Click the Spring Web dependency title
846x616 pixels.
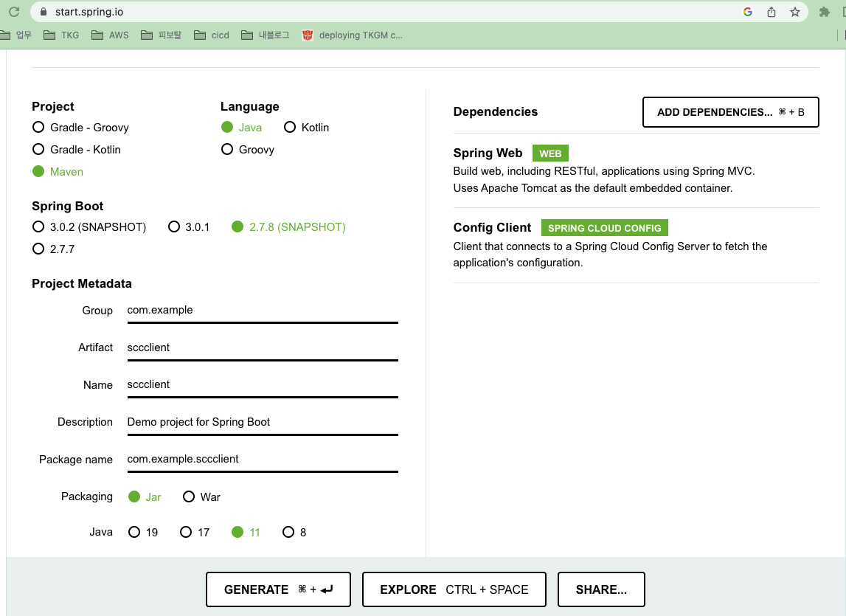coord(488,153)
